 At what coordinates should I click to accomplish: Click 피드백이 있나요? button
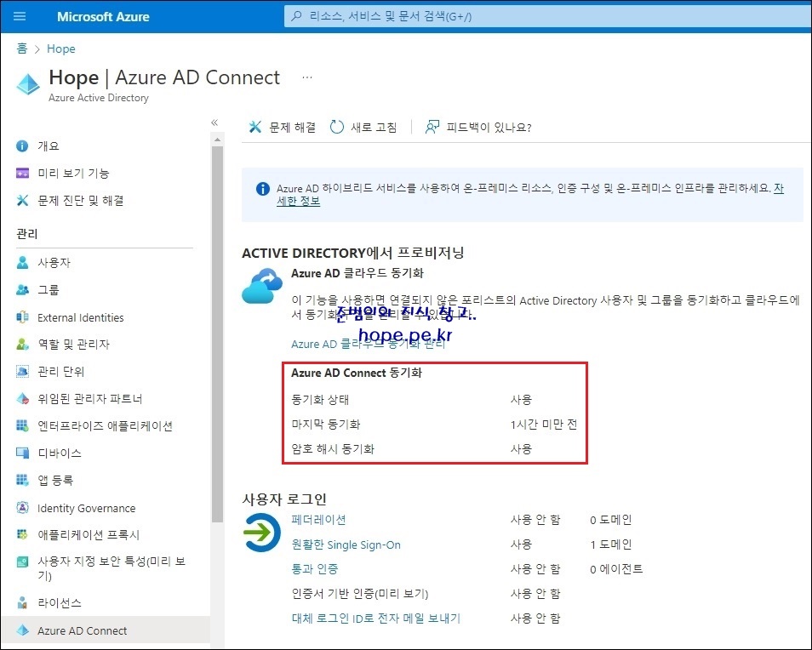(478, 127)
